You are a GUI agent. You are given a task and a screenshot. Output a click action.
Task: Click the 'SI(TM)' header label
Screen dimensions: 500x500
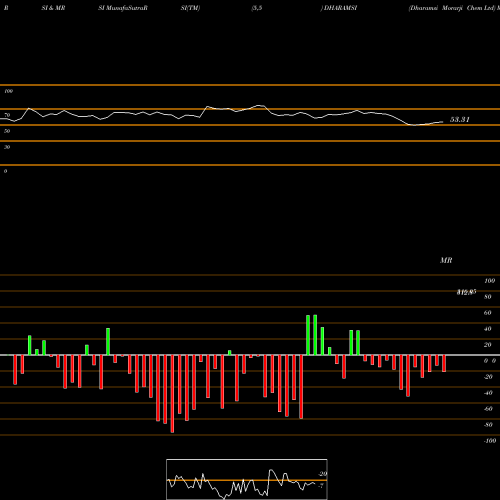(x=190, y=8)
